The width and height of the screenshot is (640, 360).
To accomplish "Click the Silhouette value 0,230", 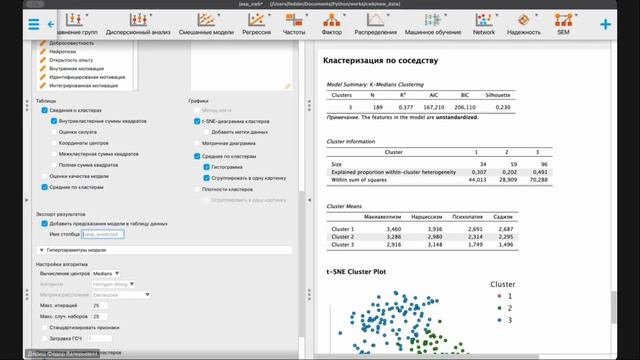I will (503, 107).
